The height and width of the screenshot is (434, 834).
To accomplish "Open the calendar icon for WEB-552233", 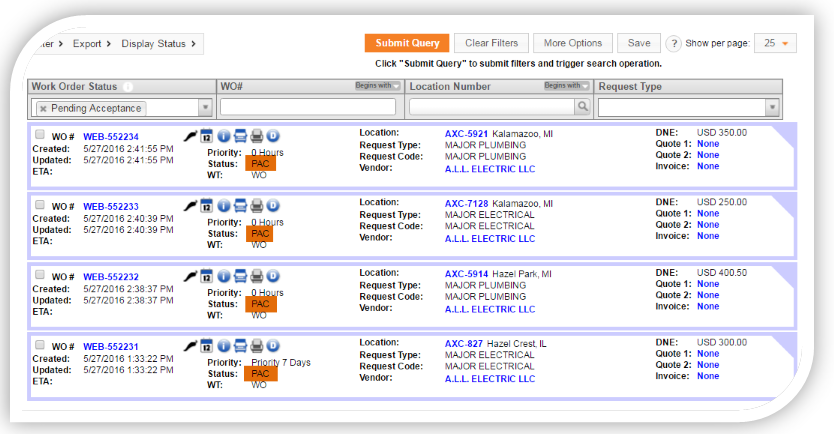I will pos(207,206).
